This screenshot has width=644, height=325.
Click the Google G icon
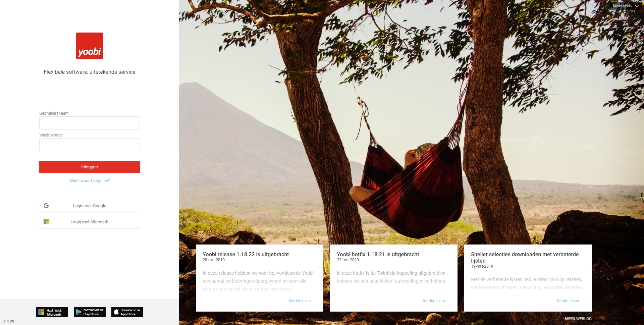point(46,206)
